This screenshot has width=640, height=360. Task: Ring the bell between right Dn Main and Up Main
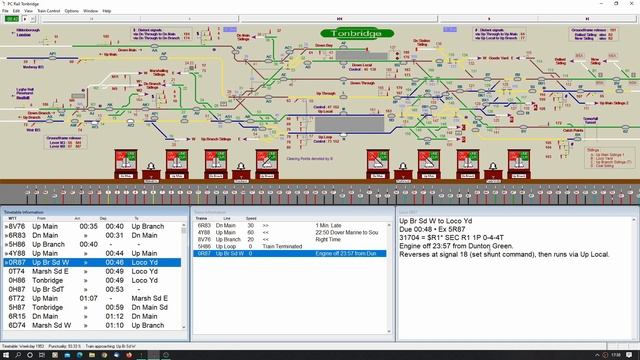point(403,167)
